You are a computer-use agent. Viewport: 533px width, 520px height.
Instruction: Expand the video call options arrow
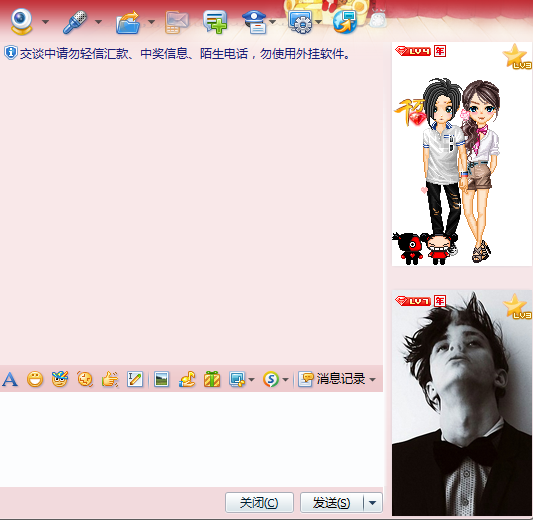pos(45,22)
